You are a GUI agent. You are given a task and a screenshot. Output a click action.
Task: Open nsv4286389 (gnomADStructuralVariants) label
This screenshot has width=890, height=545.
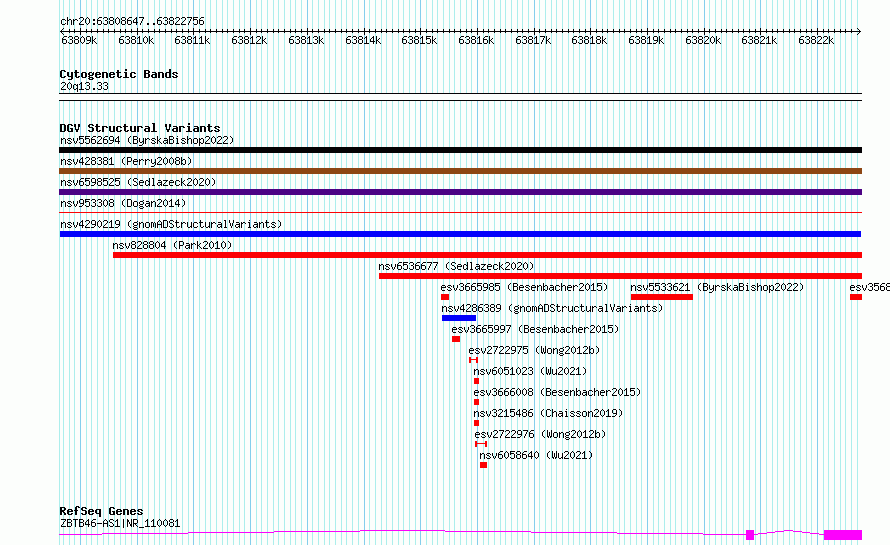[552, 308]
